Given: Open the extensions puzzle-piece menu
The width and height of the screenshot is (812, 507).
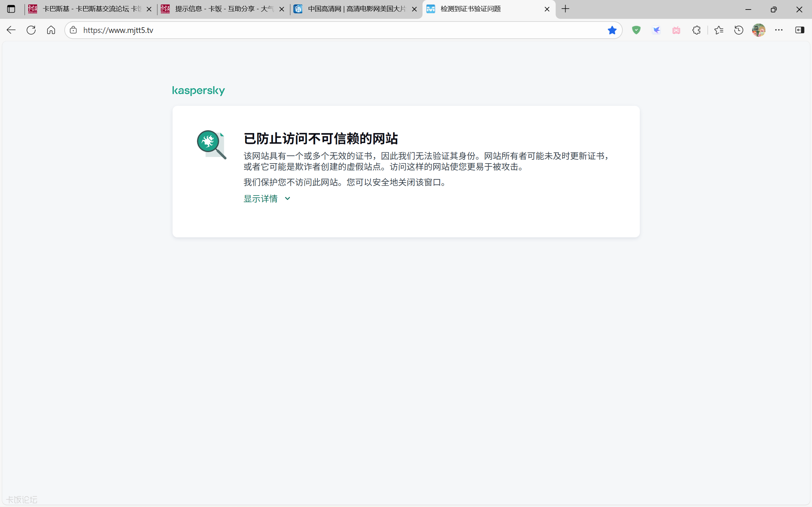Looking at the screenshot, I should (696, 30).
